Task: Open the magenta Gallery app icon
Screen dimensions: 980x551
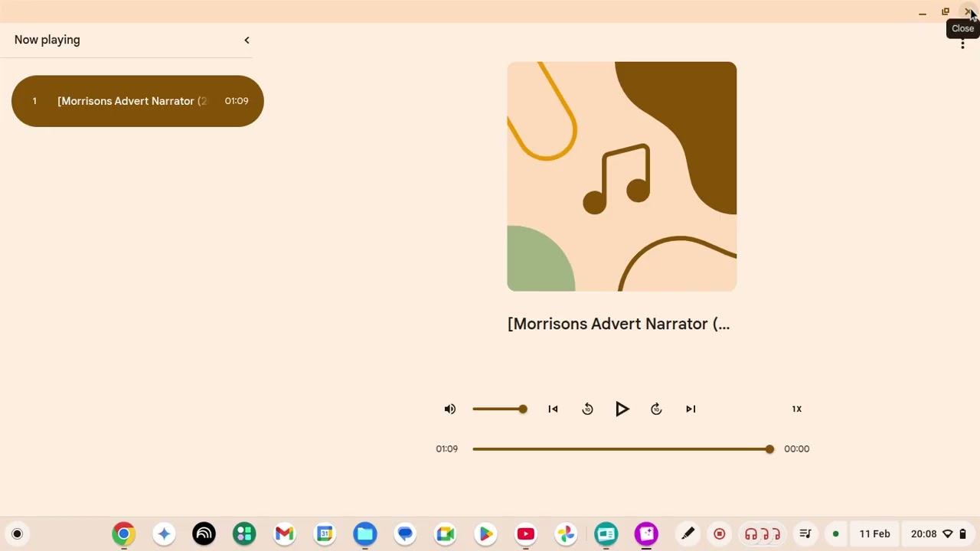Action: pos(646,534)
